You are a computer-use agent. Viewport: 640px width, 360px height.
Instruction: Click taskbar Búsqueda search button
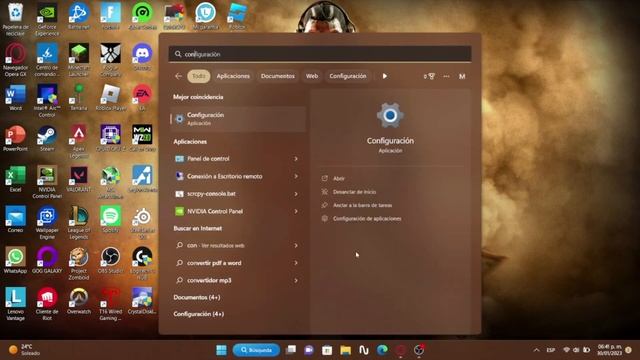(x=256, y=350)
